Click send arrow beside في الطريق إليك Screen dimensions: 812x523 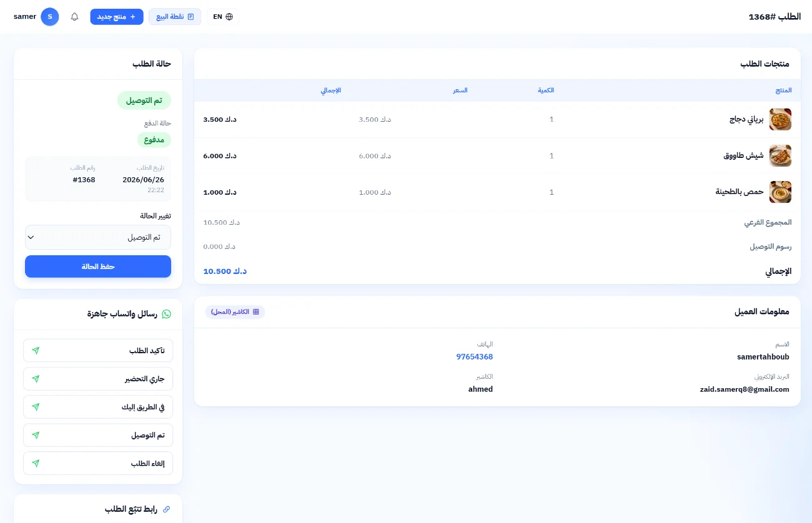[x=36, y=407]
